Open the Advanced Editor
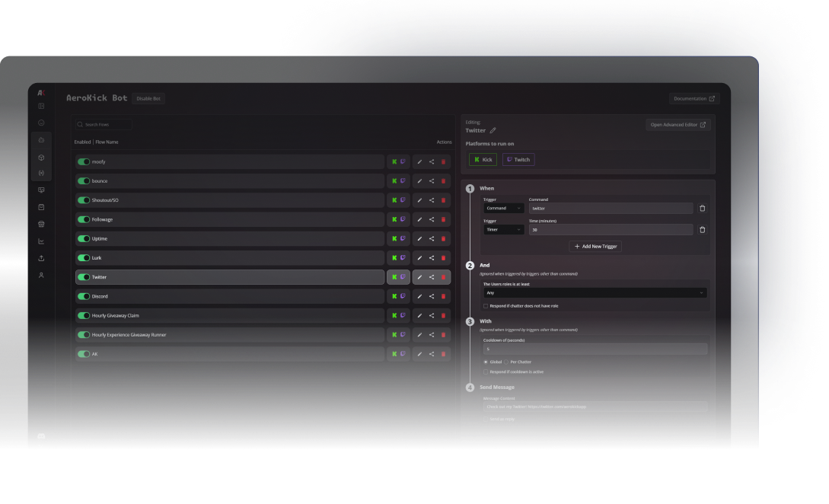Screen dimensions: 829x504 pyautogui.click(x=678, y=124)
